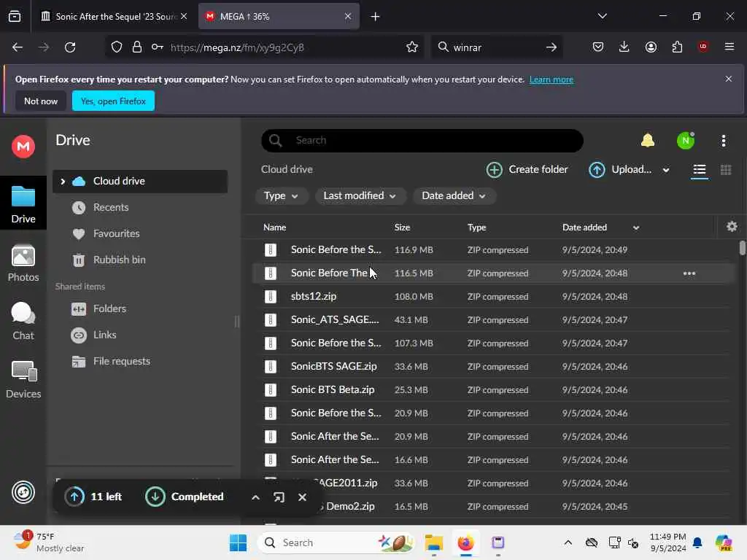Open the Type filter dropdown
747x560 pixels.
point(281,195)
